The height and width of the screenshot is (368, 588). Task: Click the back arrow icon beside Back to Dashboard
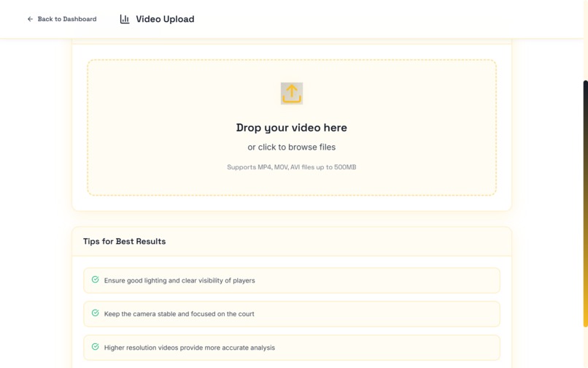pyautogui.click(x=30, y=19)
